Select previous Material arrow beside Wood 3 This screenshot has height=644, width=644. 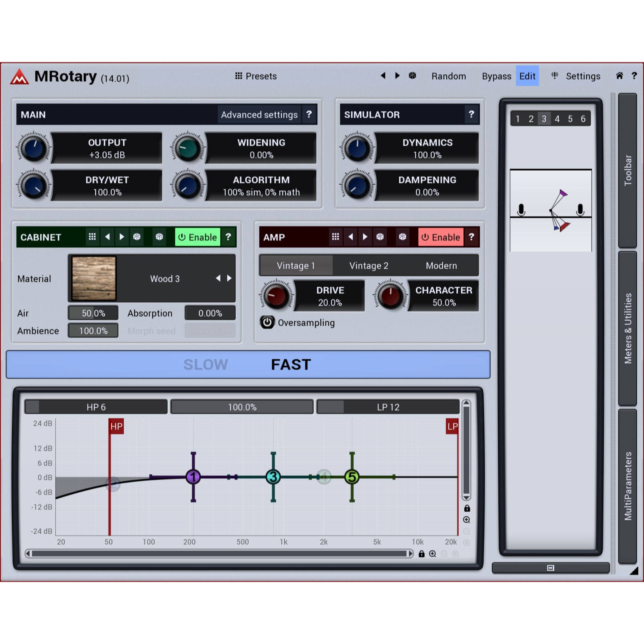[218, 278]
